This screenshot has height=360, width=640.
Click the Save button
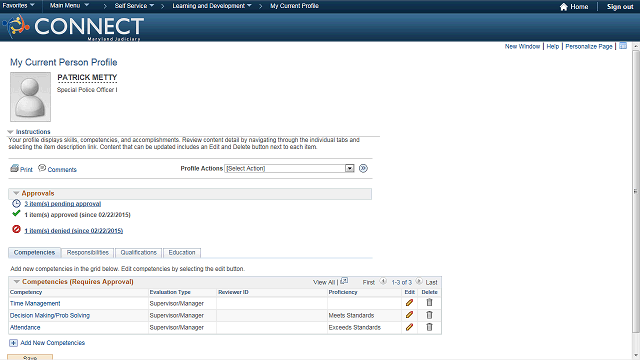30,357
